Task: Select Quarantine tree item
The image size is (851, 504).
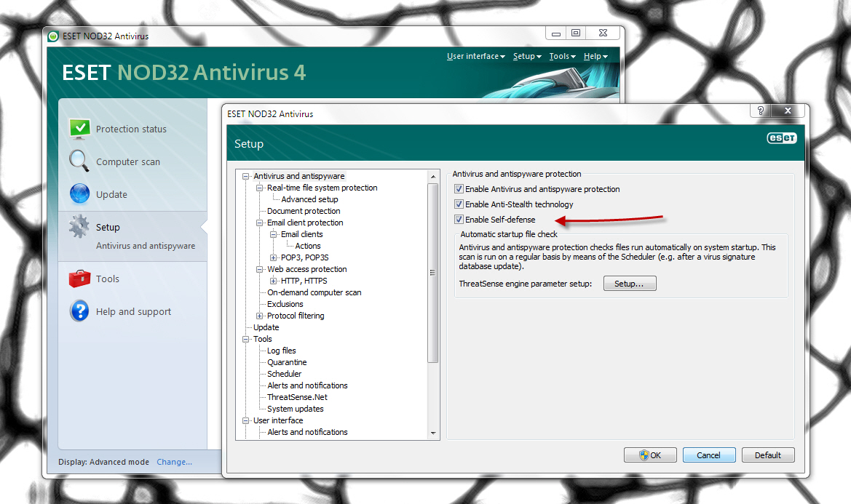Action: point(287,363)
